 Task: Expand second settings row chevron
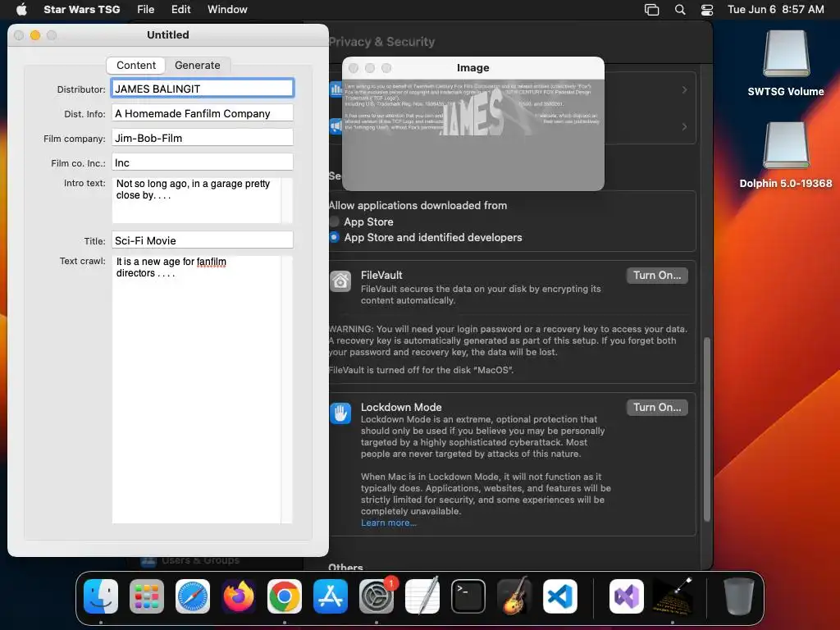coord(685,127)
